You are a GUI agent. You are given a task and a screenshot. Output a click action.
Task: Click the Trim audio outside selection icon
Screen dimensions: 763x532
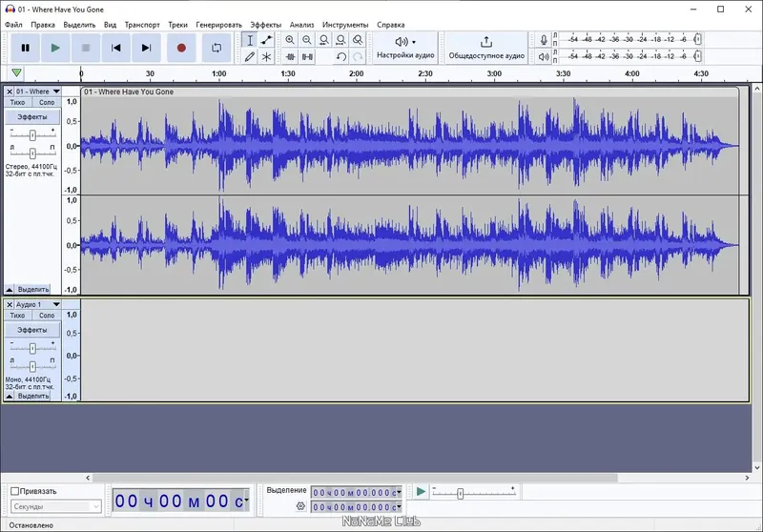pos(290,56)
